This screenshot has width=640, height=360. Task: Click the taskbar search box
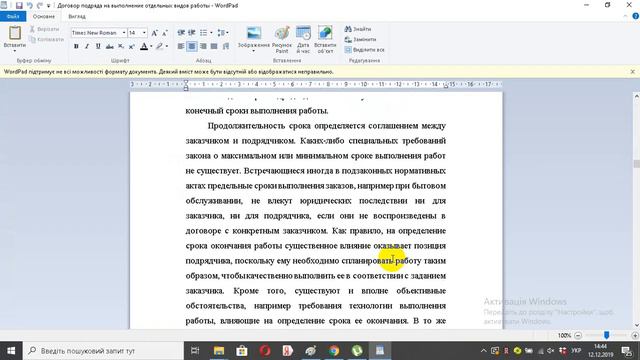(x=103, y=351)
